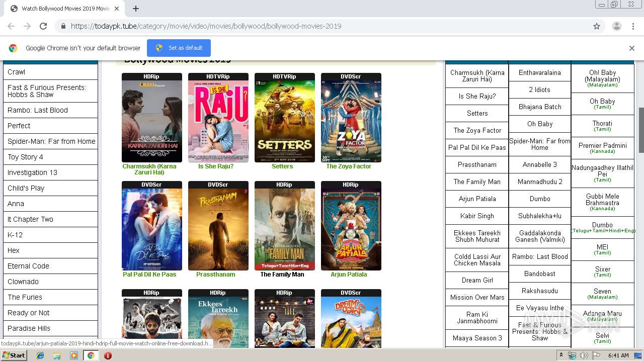Open the Prassthanam movie poster
Screen dimensions: 644x362
(x=218, y=229)
